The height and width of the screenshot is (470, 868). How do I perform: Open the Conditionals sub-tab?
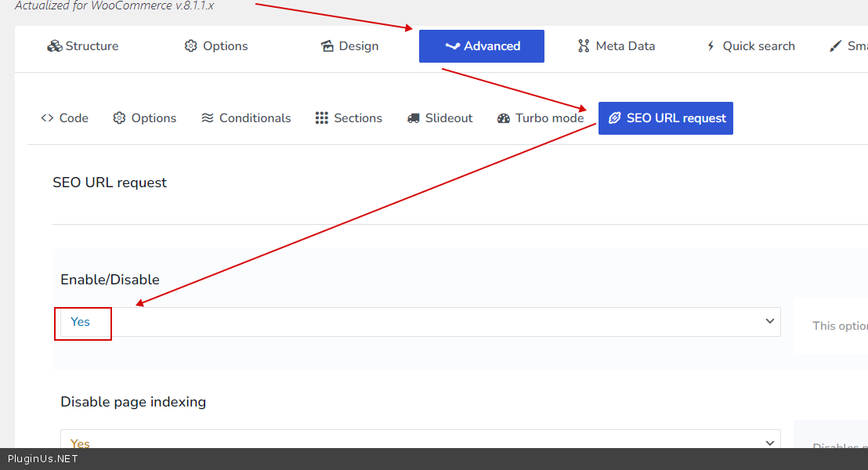click(255, 118)
